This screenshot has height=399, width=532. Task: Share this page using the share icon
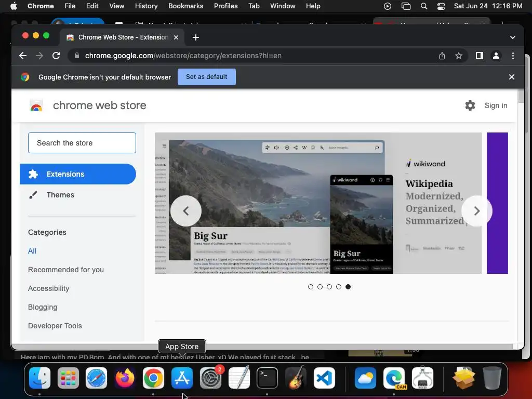[442, 56]
